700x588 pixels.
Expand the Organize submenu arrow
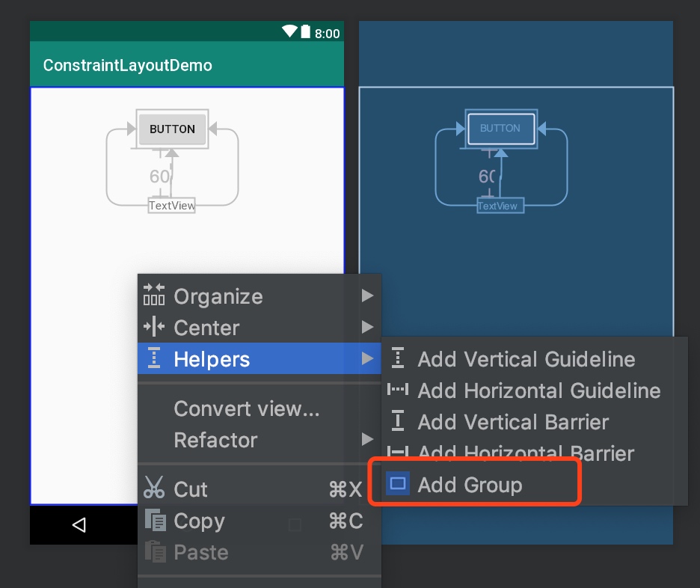(x=367, y=295)
